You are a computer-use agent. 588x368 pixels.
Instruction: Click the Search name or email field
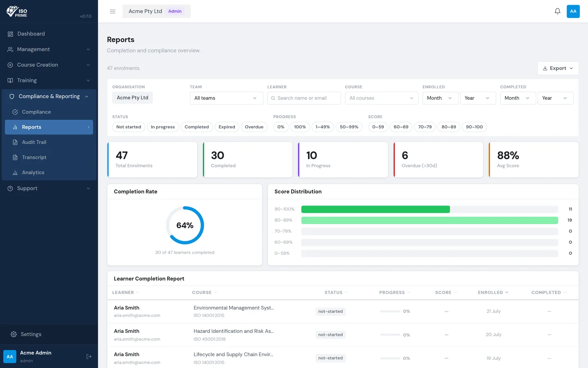click(x=304, y=98)
